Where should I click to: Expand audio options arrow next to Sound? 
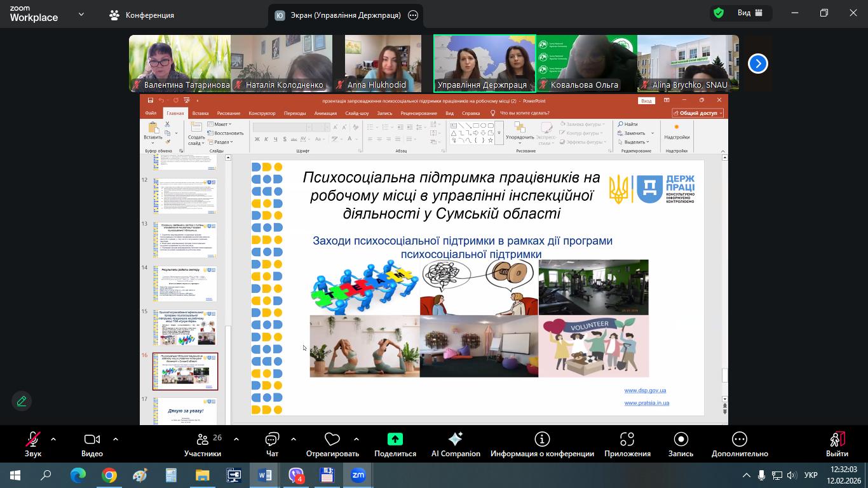53,439
